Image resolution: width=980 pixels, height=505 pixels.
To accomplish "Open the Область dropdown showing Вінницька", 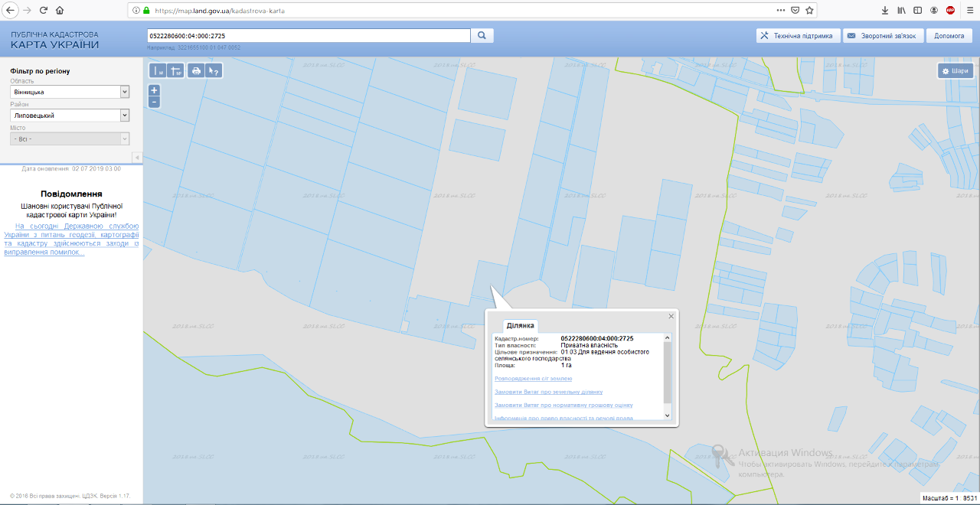I will [70, 92].
